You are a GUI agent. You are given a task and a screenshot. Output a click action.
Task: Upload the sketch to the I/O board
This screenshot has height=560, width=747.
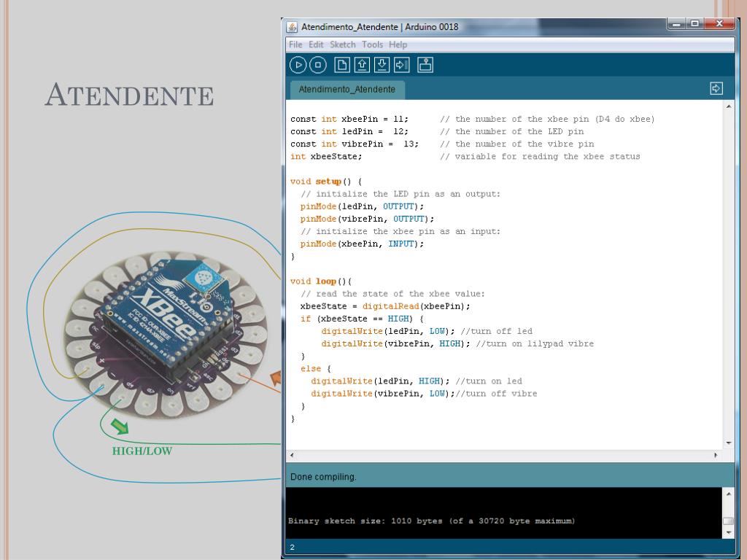click(402, 65)
